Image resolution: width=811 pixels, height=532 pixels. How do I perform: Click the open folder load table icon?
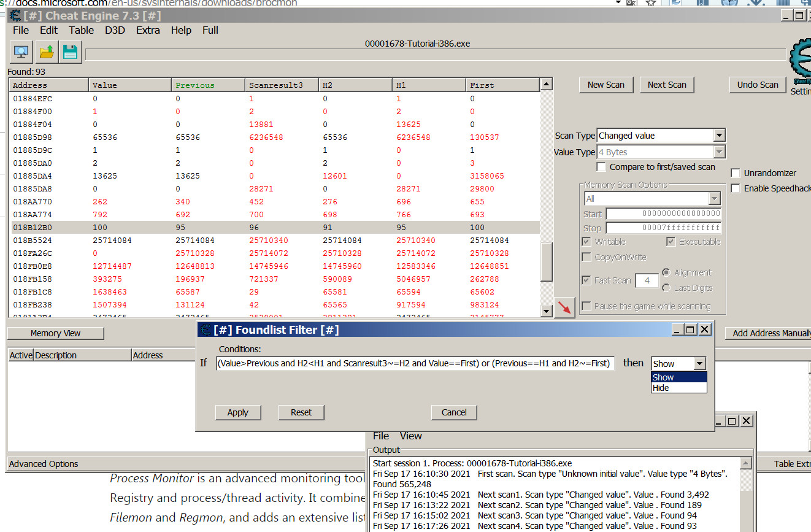(46, 52)
